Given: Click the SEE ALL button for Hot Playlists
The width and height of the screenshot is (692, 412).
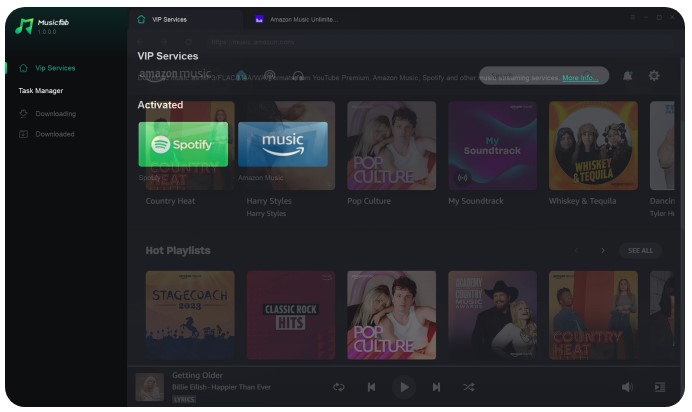Looking at the screenshot, I should coord(640,251).
